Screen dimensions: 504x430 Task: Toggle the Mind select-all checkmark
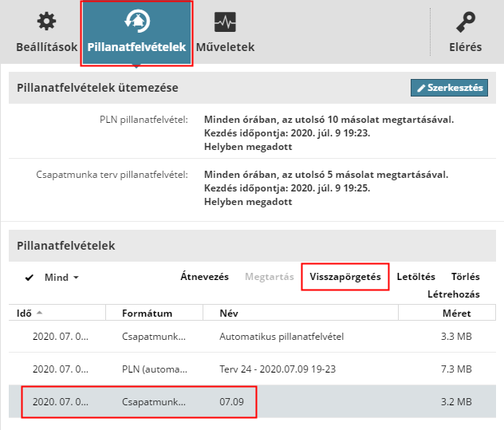30,278
